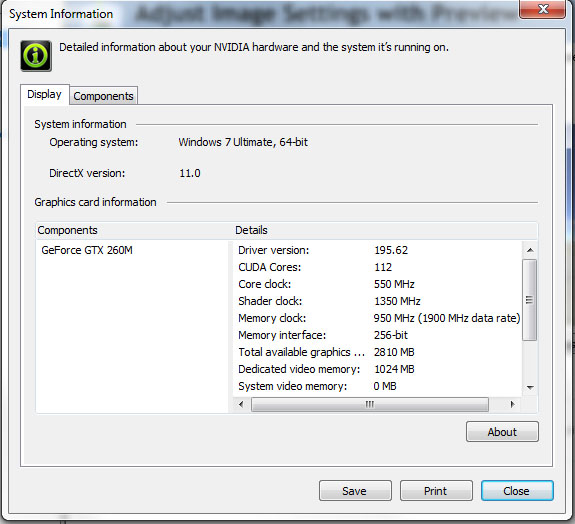The image size is (575, 524).
Task: Select GeForce GTX 260M in components list
Action: coord(87,250)
